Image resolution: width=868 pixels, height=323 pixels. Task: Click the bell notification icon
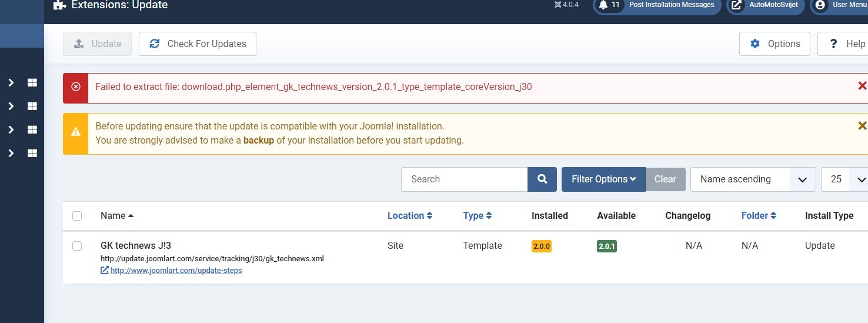[603, 5]
